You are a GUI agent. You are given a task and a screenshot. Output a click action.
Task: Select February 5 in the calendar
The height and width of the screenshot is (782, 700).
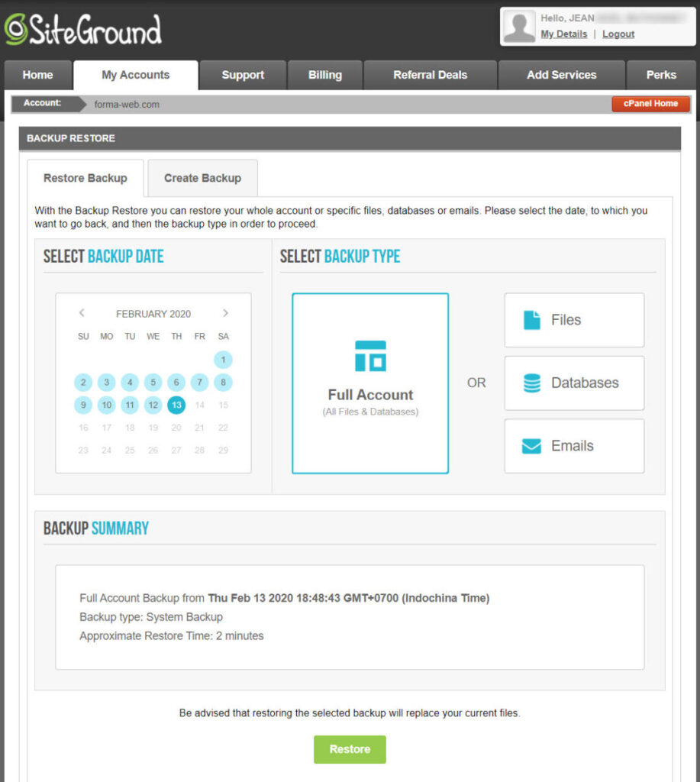[153, 383]
